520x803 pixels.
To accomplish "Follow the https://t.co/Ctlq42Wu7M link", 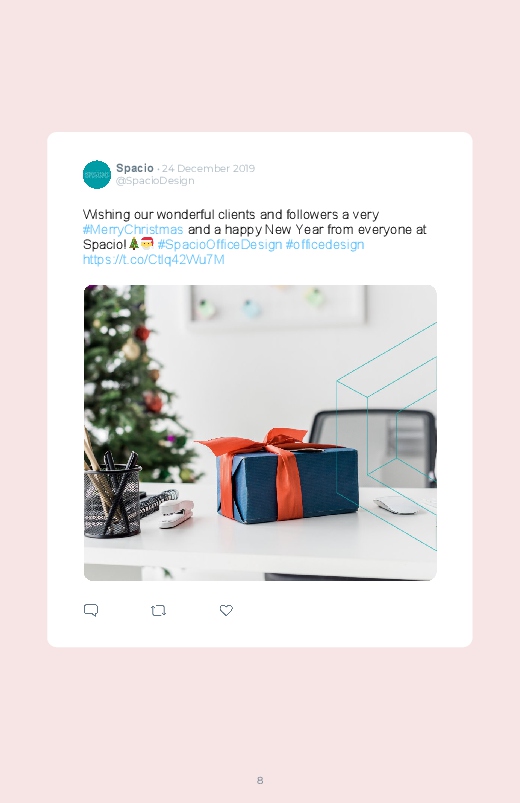I will (154, 260).
